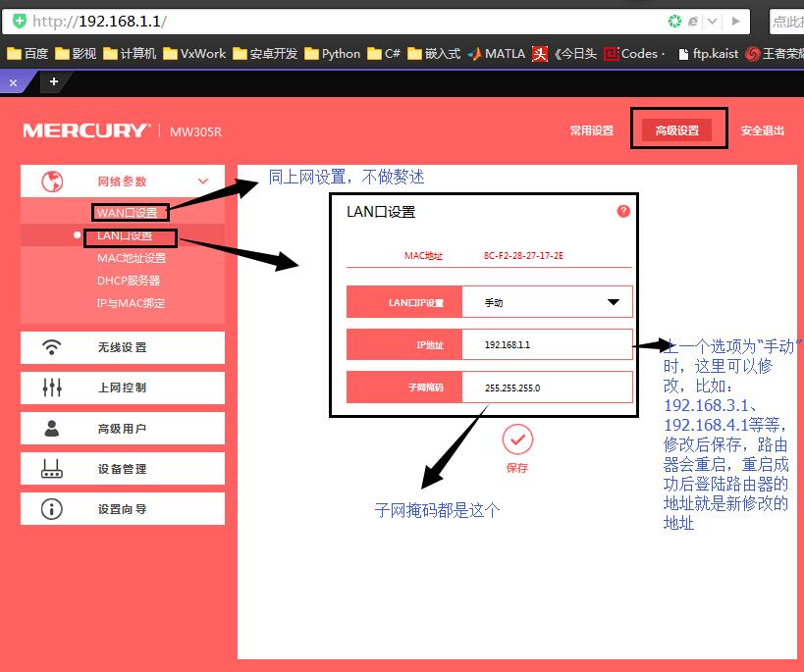804x672 pixels.
Task: Switch to the 常用设置 tab
Action: (592, 129)
